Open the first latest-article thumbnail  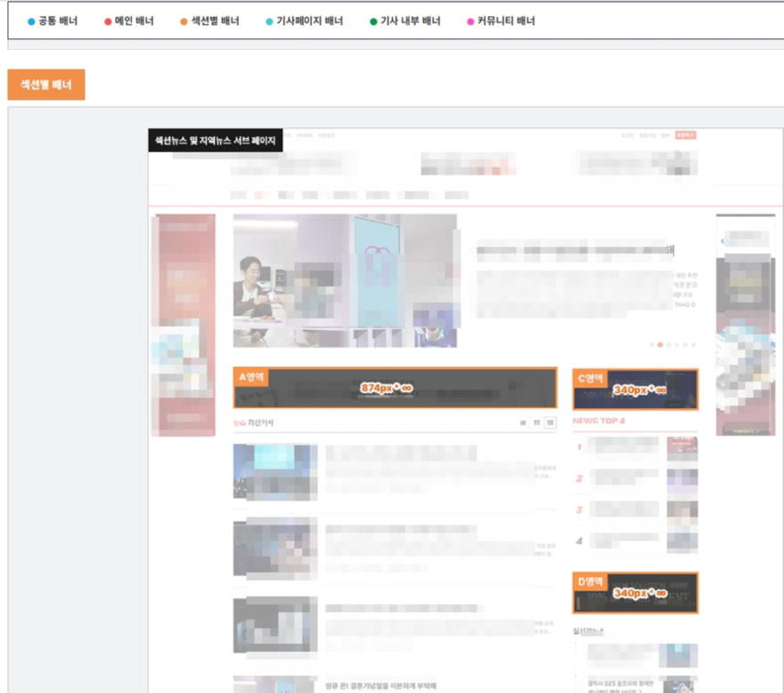pyautogui.click(x=275, y=472)
